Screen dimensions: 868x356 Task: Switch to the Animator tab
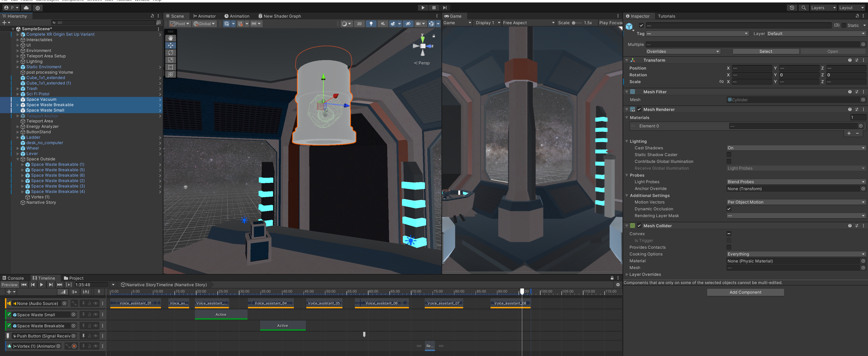tap(204, 16)
